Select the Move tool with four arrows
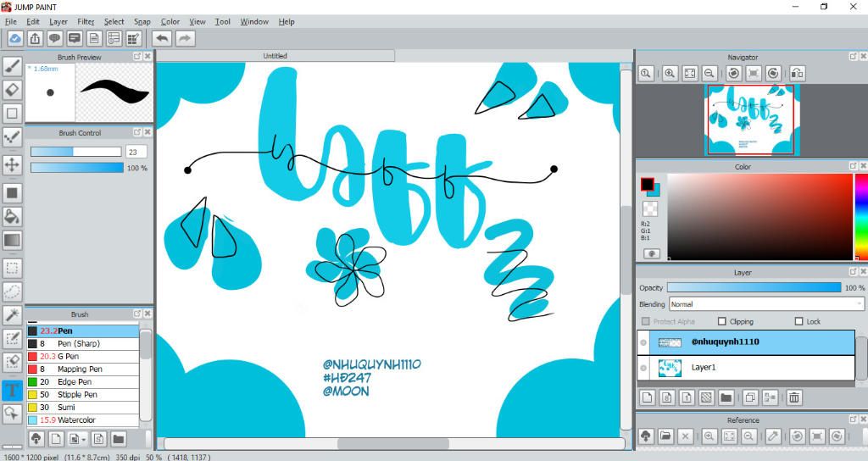Screen dimensions: 868x461 [x=12, y=164]
